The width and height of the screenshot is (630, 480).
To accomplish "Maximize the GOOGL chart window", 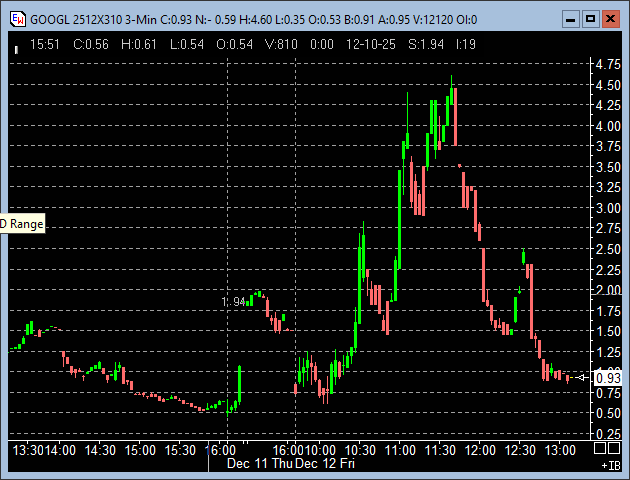I will (x=590, y=19).
